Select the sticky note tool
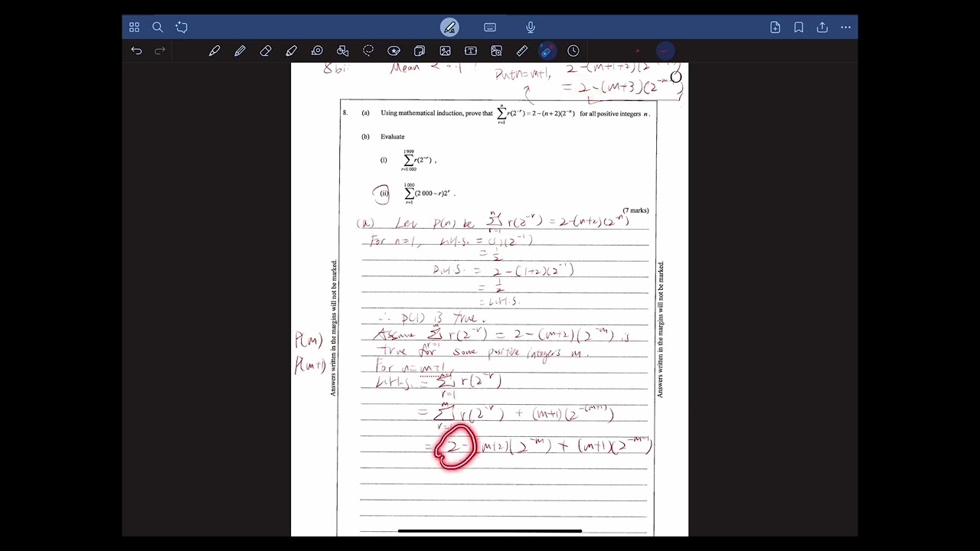Image resolution: width=980 pixels, height=551 pixels. point(420,51)
